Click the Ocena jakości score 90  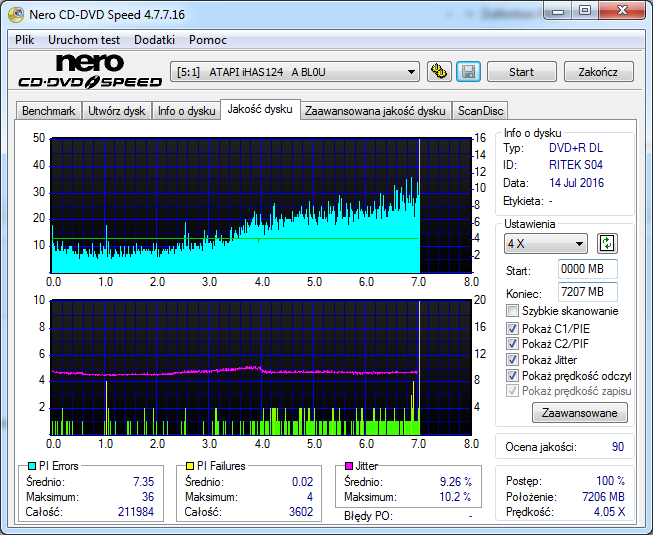(618, 447)
